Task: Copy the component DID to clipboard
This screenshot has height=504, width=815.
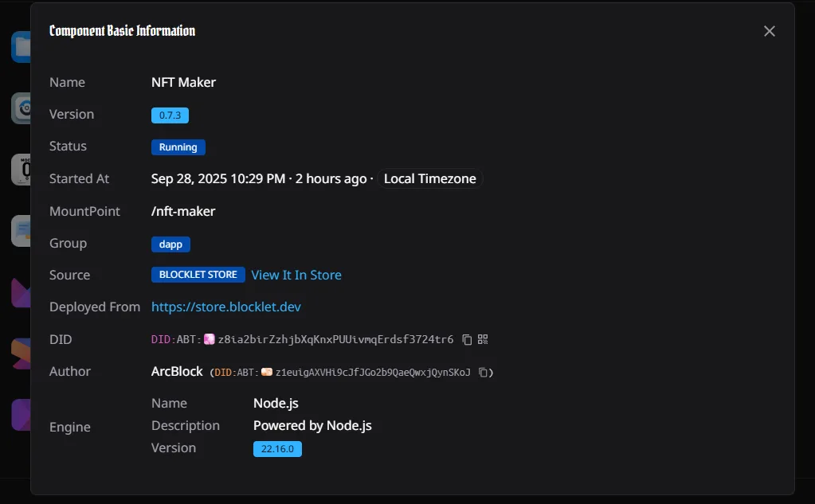Action: tap(467, 339)
